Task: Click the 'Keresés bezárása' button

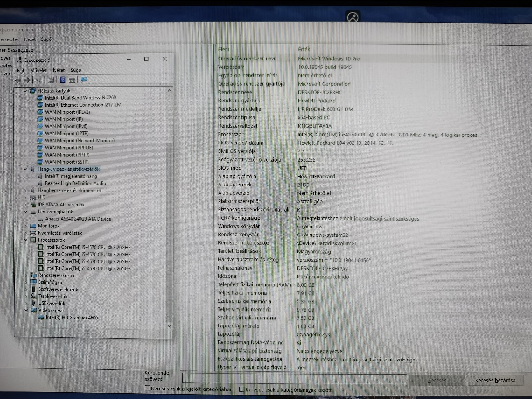Action: (x=495, y=380)
